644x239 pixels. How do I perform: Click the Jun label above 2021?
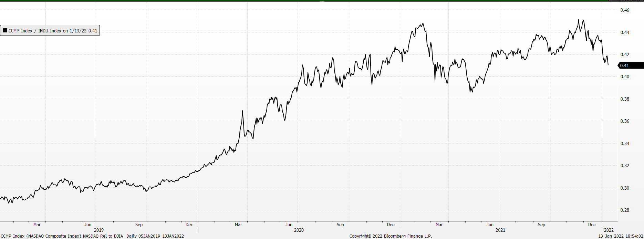click(490, 225)
